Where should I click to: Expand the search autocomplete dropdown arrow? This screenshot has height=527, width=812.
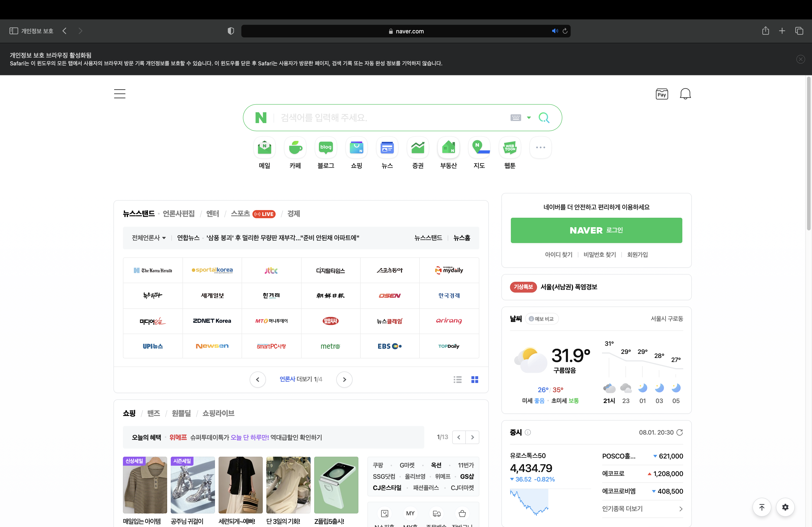pos(529,118)
